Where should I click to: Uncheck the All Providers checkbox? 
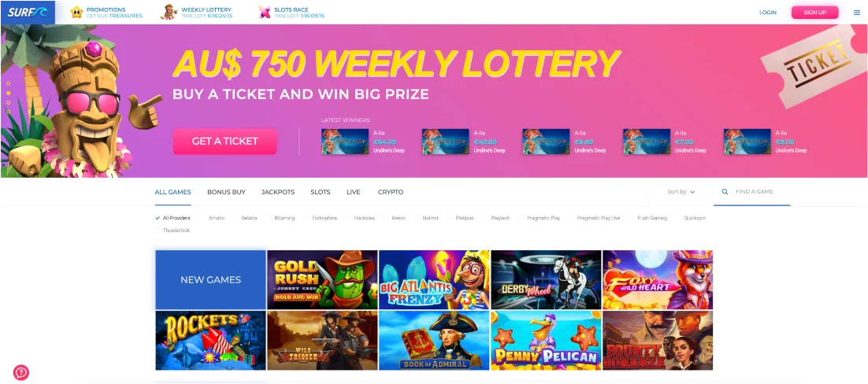(x=158, y=218)
